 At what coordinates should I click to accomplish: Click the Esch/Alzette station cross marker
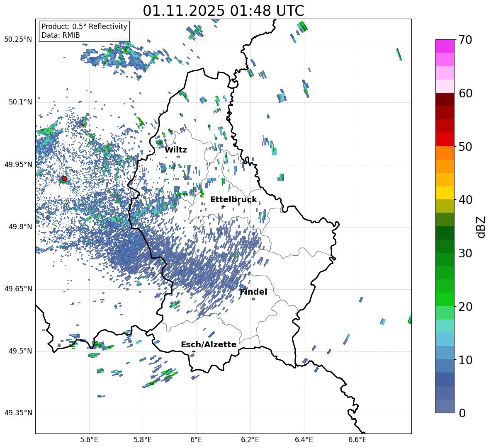[x=194, y=351]
